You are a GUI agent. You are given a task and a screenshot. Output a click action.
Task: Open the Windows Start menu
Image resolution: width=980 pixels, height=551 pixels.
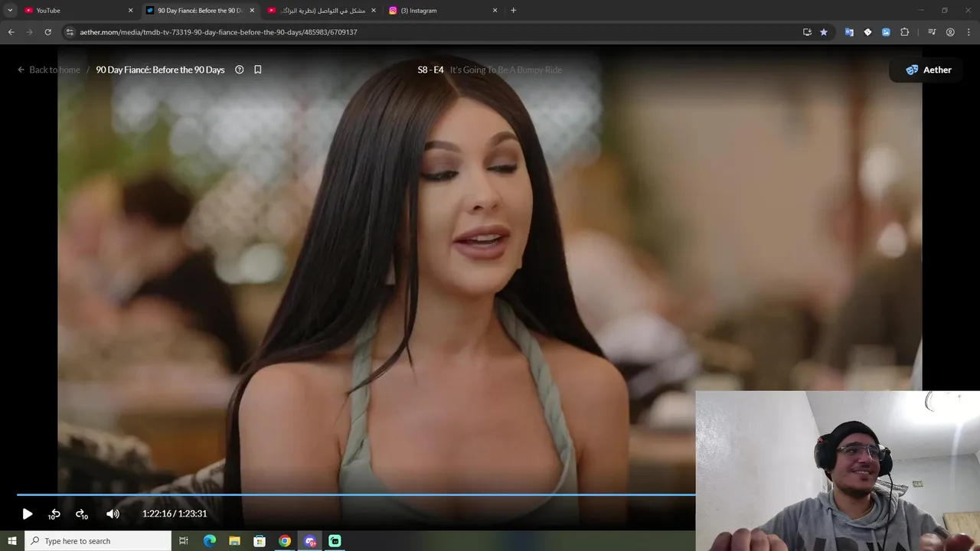point(12,541)
